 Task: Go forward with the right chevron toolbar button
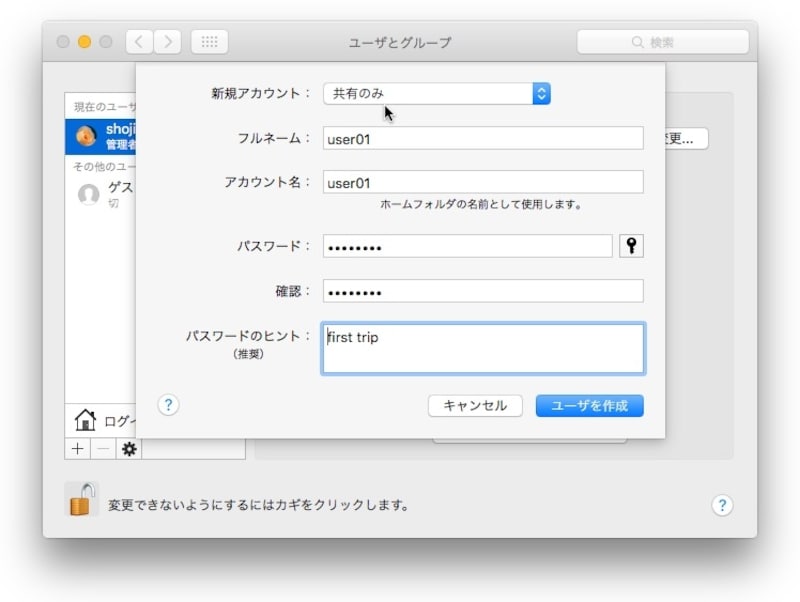(x=167, y=42)
